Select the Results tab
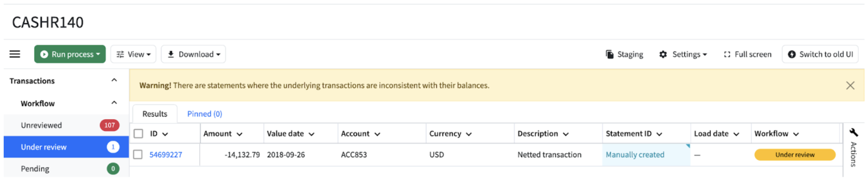 (155, 114)
